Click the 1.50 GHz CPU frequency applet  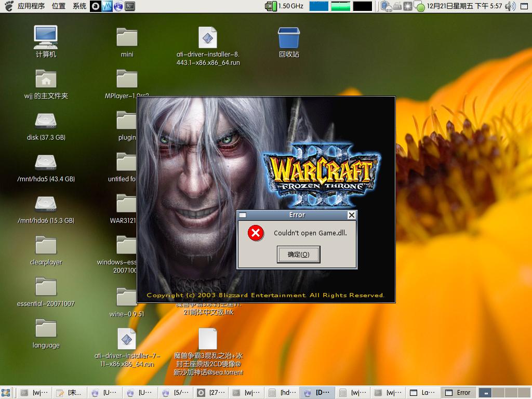tap(284, 6)
